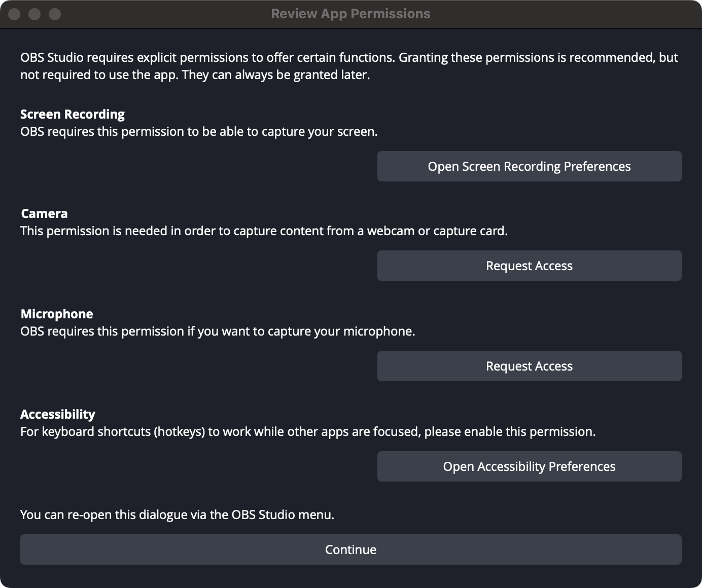702x588 pixels.
Task: Close the Review App Permissions window
Action: tap(14, 14)
